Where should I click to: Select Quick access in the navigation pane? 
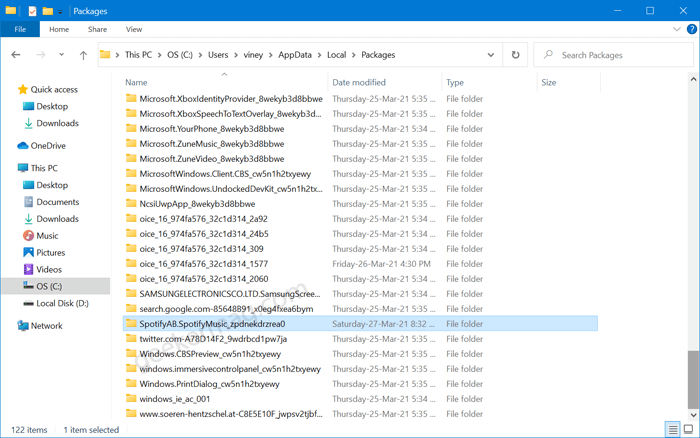click(x=54, y=89)
